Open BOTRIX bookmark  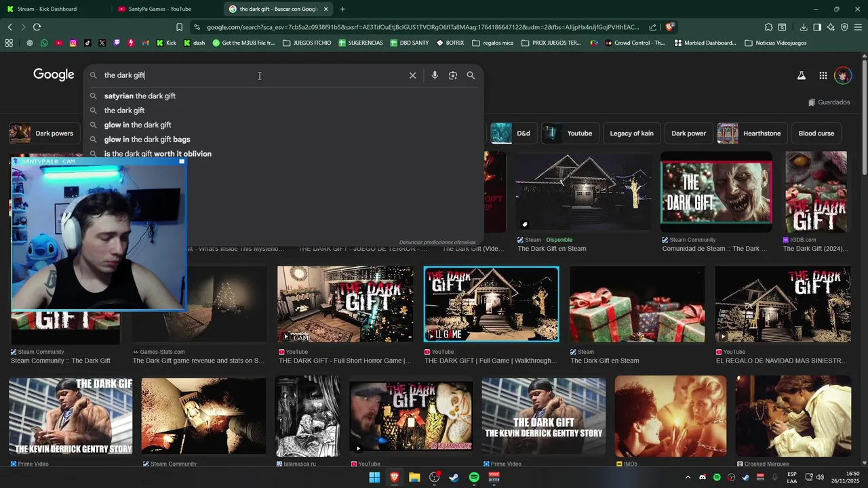[450, 43]
